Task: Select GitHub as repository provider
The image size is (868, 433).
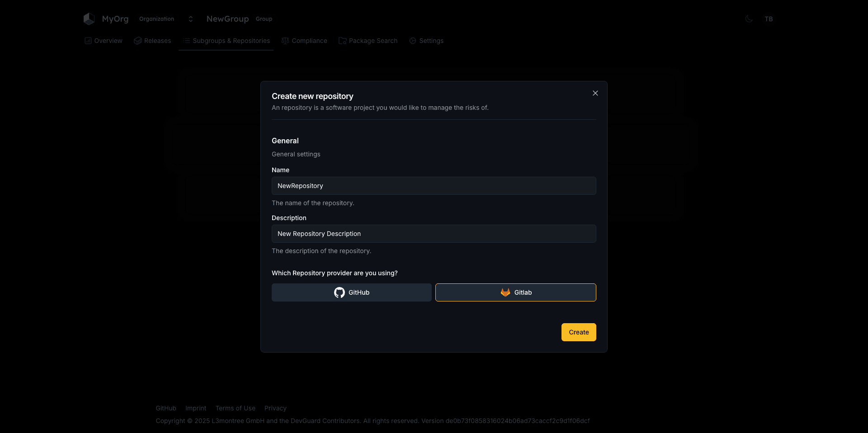Action: (x=352, y=292)
